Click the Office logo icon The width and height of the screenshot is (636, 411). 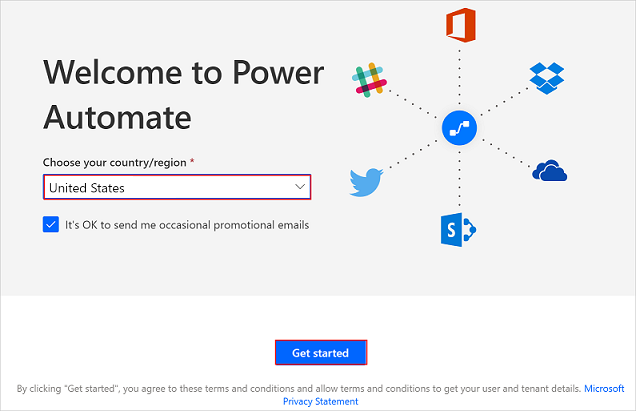(461, 25)
